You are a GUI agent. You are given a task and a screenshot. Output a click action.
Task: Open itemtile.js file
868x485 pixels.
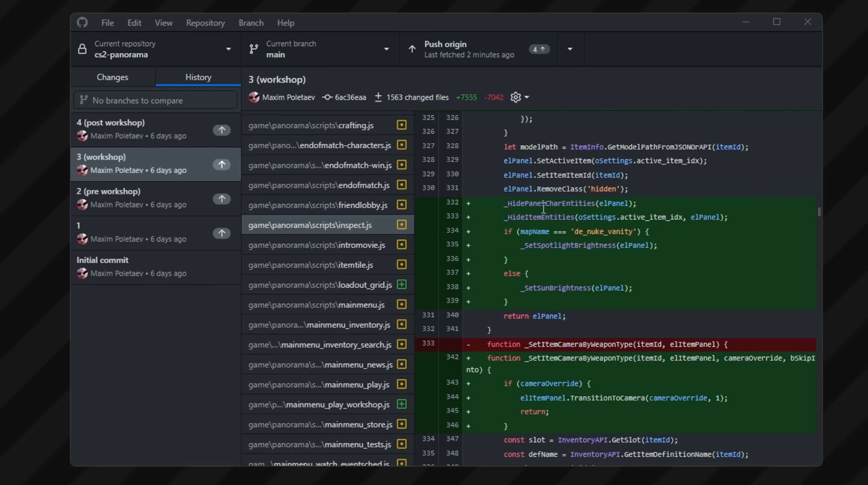click(x=327, y=265)
